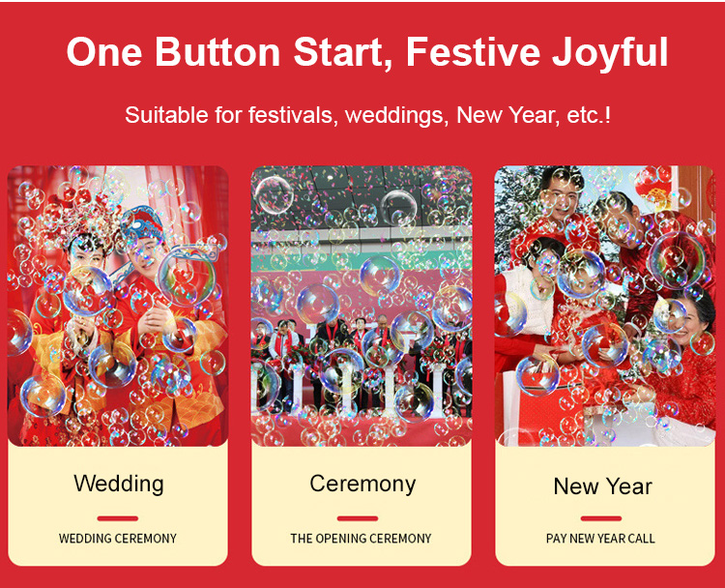Select the 'Wedding' card title
This screenshot has width=725, height=588.
(119, 484)
